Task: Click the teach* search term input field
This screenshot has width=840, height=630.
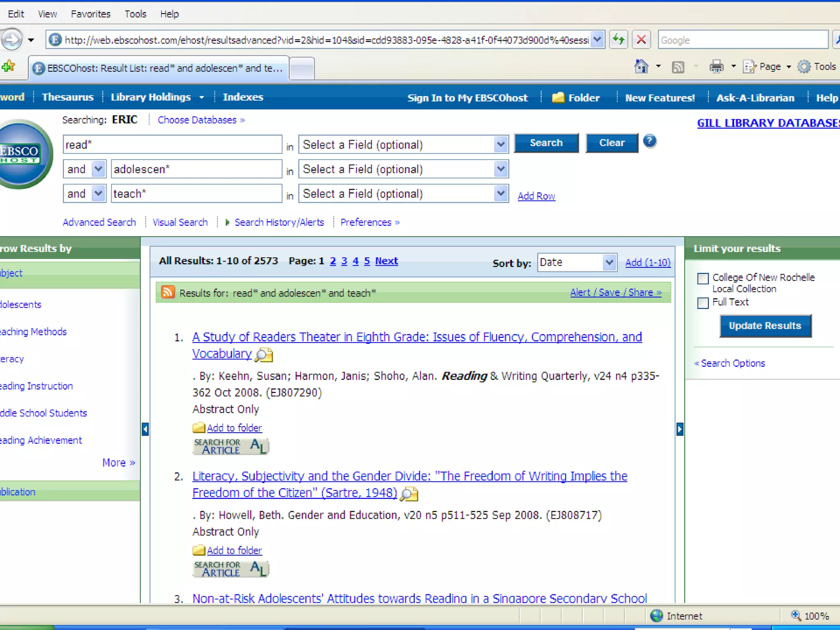Action: click(x=196, y=194)
